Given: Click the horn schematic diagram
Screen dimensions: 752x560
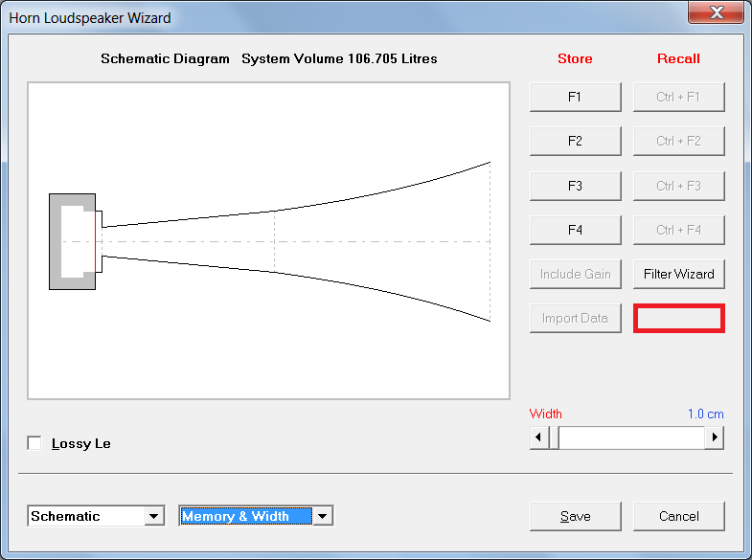Looking at the screenshot, I should pyautogui.click(x=268, y=241).
